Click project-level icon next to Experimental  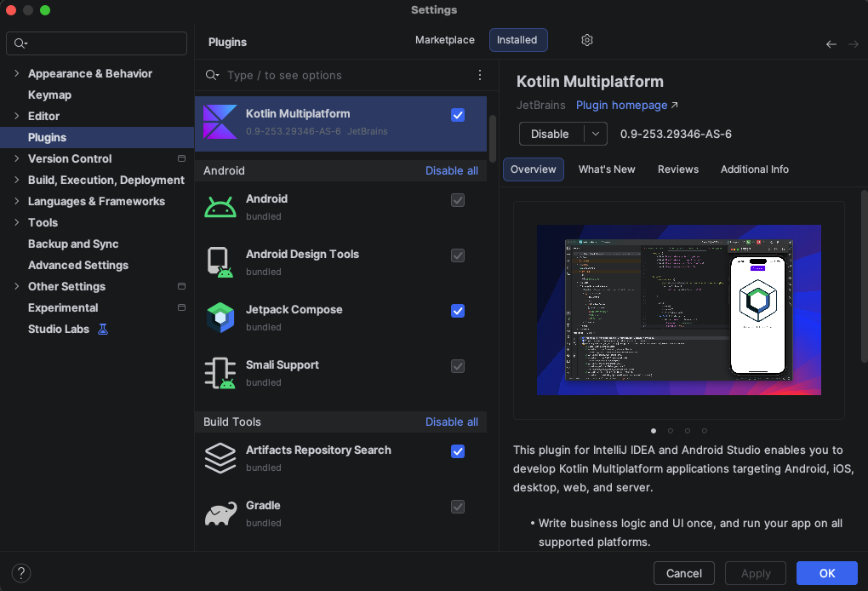tap(181, 307)
